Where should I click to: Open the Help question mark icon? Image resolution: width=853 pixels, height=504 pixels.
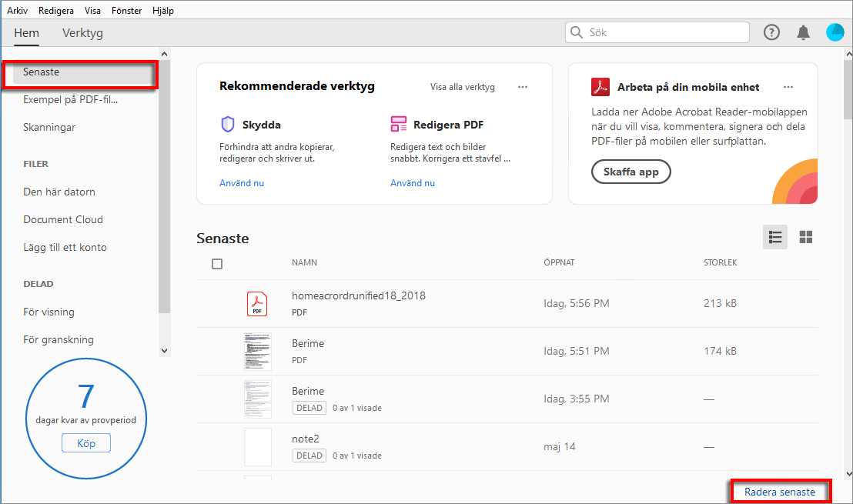pos(771,32)
